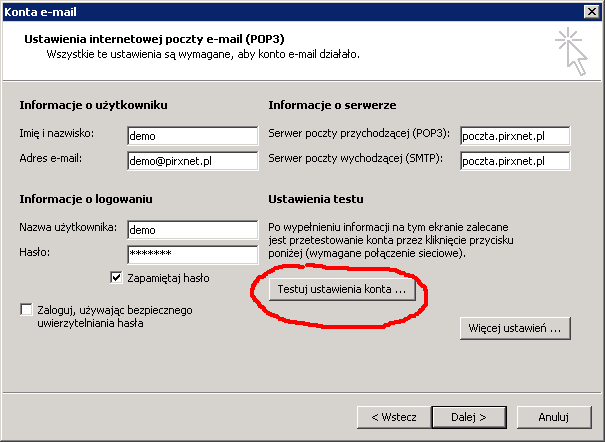
Task: Select the SMTP outgoing server field
Action: (514, 160)
